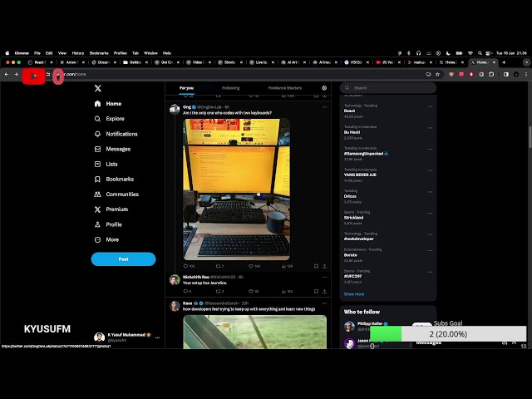Open Profile in the X sidebar

click(x=108, y=224)
